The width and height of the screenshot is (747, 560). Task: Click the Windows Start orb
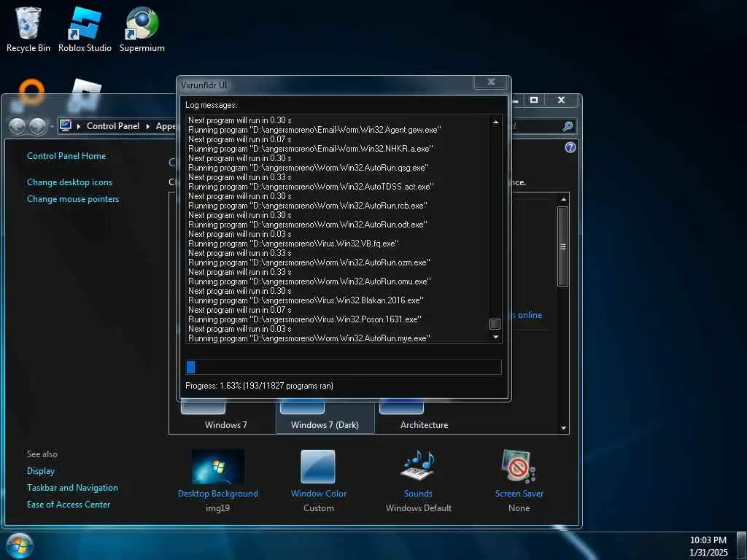[x=20, y=545]
